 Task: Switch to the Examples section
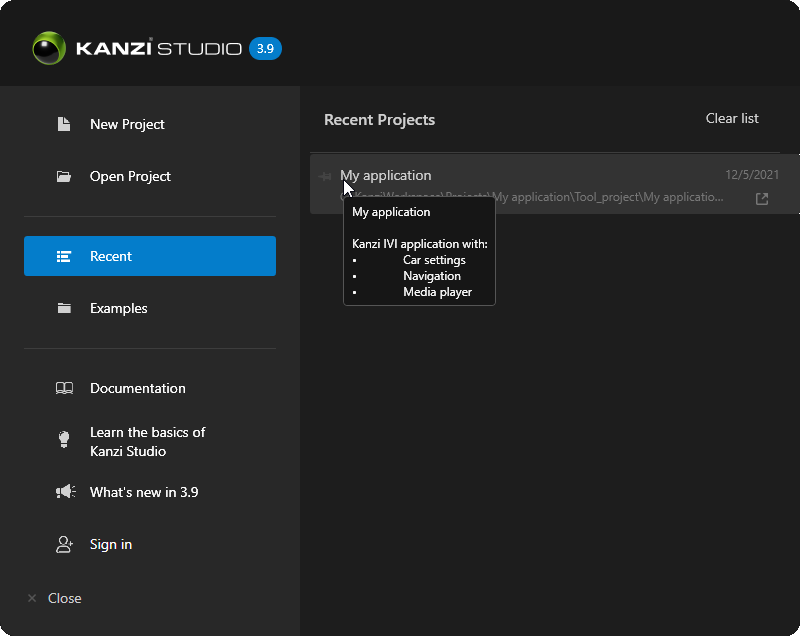pos(118,308)
